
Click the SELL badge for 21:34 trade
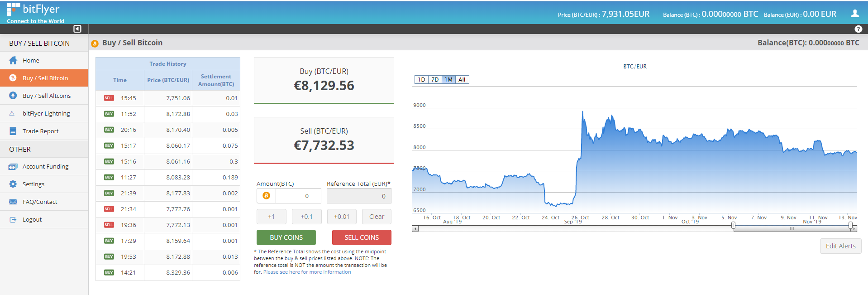pos(109,209)
